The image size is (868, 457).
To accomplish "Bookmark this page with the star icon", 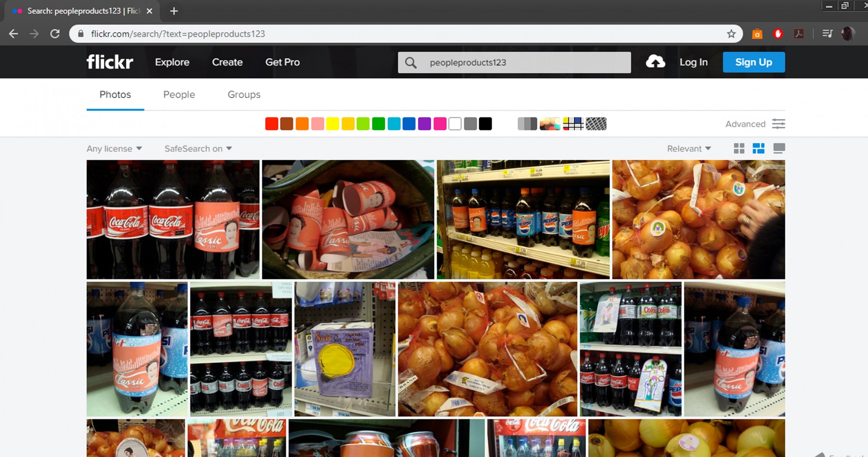I will [731, 34].
